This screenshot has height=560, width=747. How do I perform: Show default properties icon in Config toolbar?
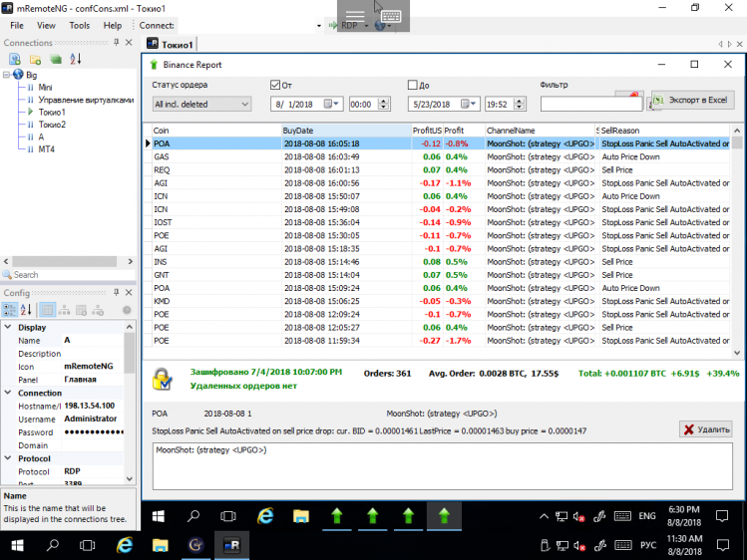click(81, 310)
